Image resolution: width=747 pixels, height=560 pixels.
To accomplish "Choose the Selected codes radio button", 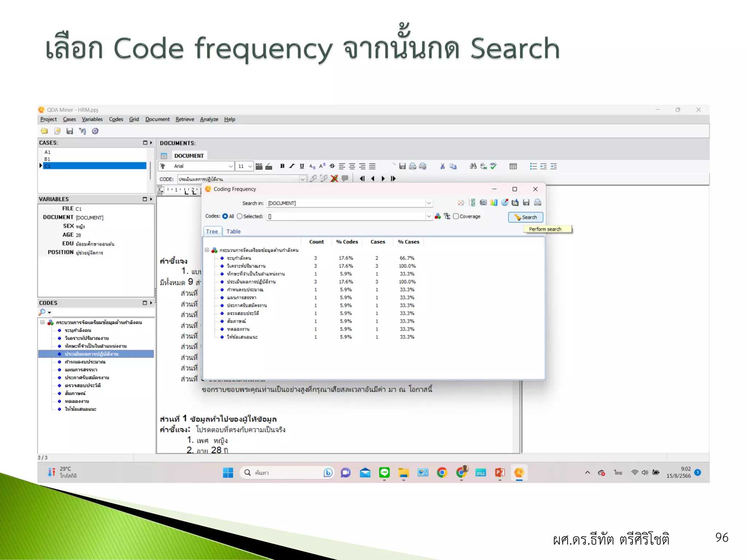I will pos(240,216).
